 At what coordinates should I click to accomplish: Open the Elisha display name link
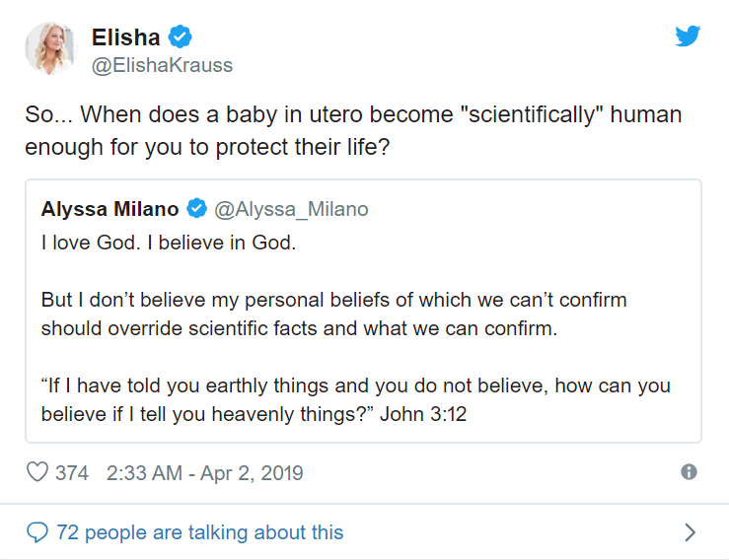pos(125,37)
